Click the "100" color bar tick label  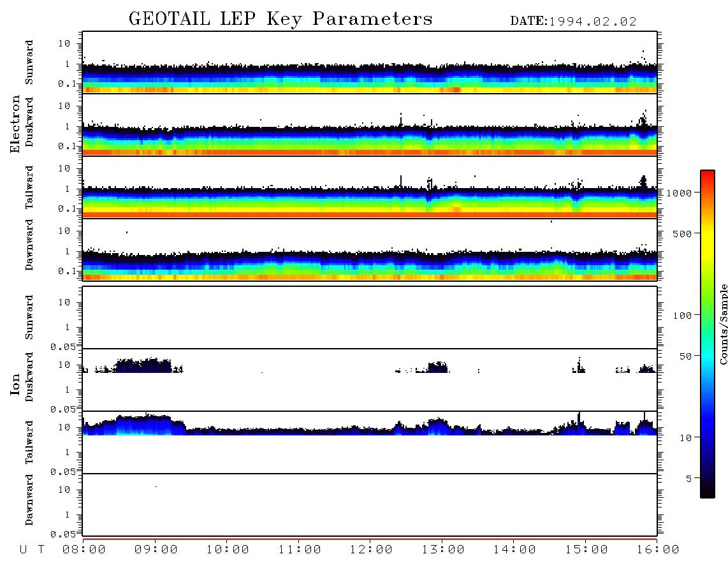[x=683, y=316]
